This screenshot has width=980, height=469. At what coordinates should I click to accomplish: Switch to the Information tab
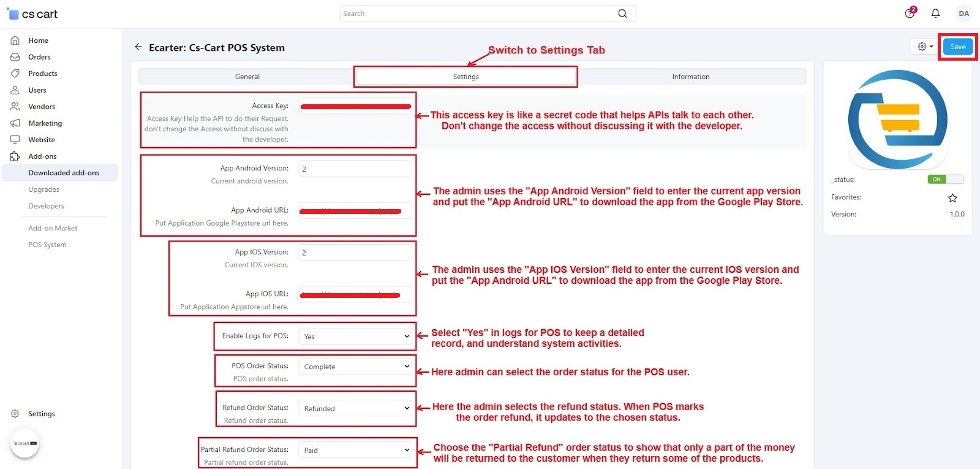click(x=690, y=77)
